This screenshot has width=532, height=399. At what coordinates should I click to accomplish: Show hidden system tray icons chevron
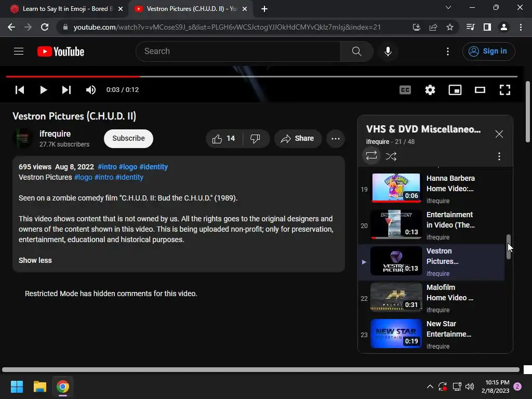click(x=430, y=387)
